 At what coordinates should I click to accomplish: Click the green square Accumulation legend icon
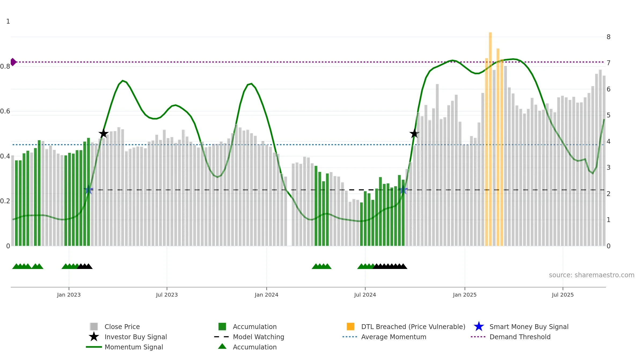[222, 326]
